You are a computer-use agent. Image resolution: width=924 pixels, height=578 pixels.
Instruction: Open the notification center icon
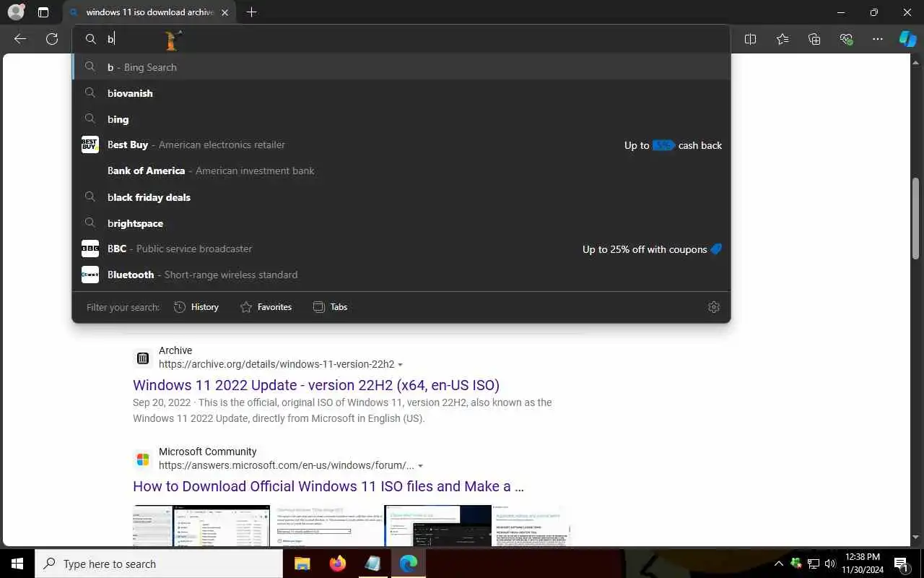(x=901, y=564)
